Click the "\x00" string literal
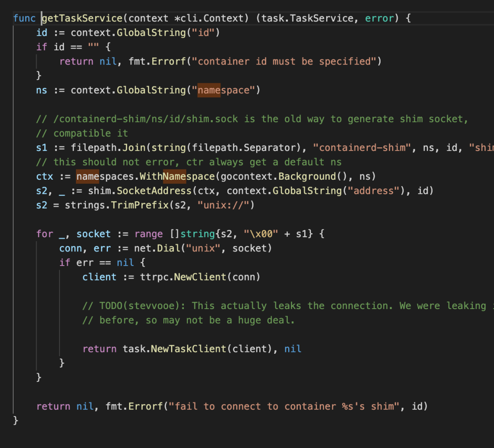Image resolution: width=494 pixels, height=448 pixels. click(x=261, y=234)
